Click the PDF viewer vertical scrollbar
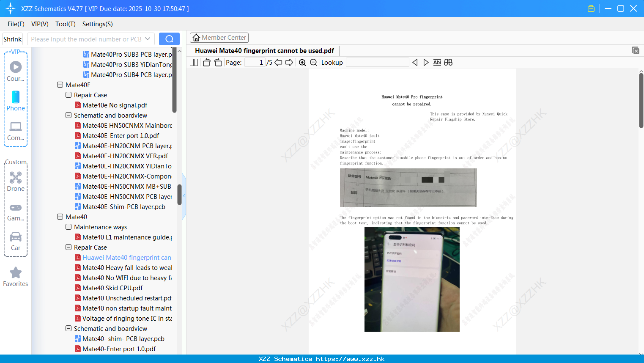 [x=641, y=101]
